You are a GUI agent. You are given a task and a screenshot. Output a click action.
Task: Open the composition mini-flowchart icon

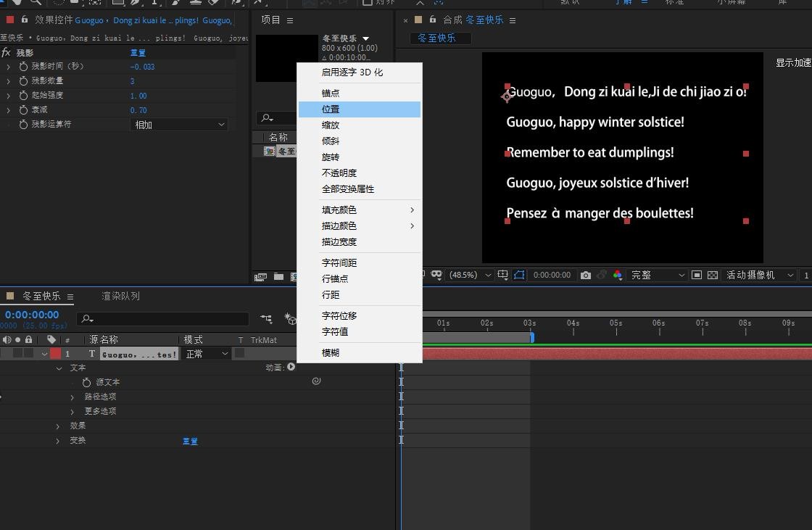(266, 318)
